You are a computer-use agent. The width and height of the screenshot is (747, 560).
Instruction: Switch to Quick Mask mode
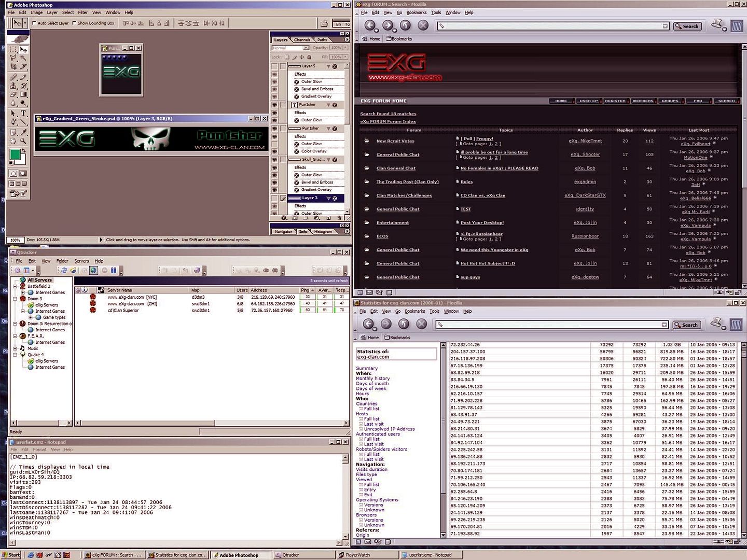(23, 174)
